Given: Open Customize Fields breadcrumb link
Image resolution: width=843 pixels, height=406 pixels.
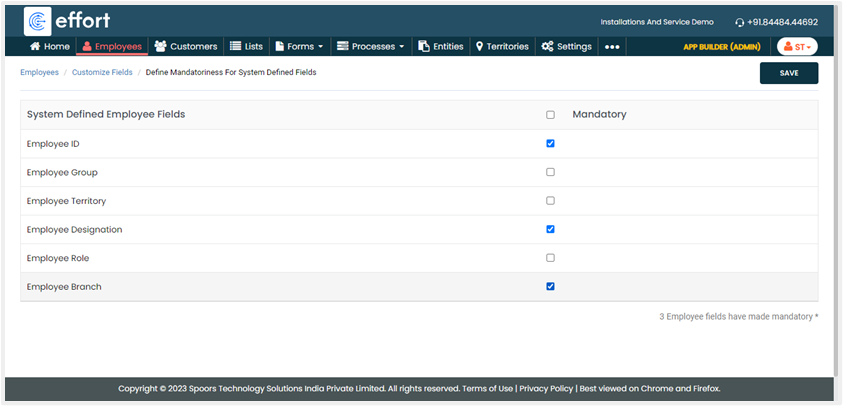Looking at the screenshot, I should 100,73.
